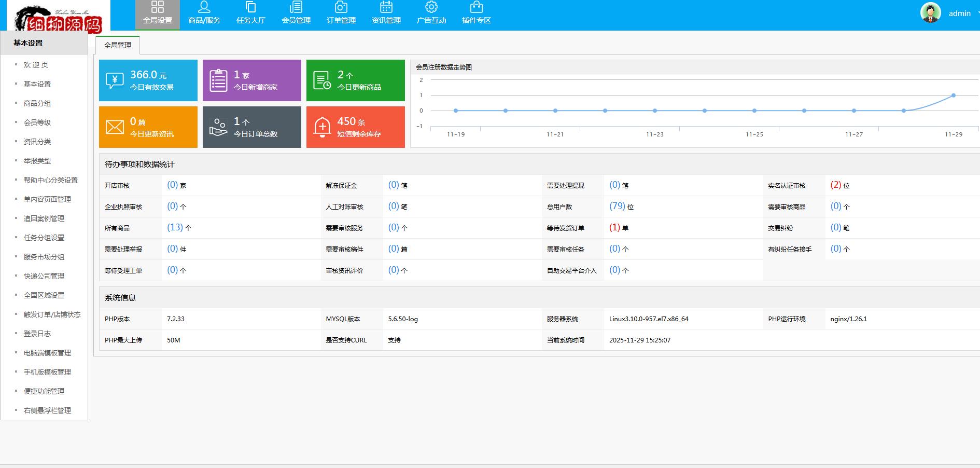Viewport: 980px width, 468px height.
Task: Go to 商品分组 in the sidebar
Action: pyautogui.click(x=37, y=103)
